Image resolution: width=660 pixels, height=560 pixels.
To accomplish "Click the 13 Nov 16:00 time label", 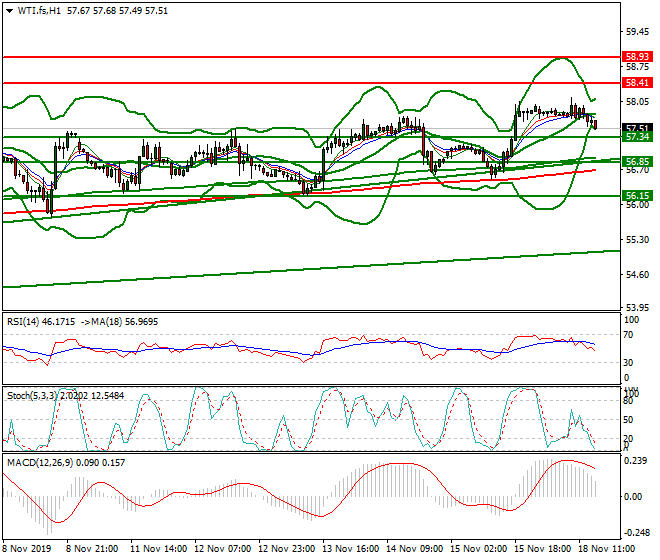I will tap(351, 549).
